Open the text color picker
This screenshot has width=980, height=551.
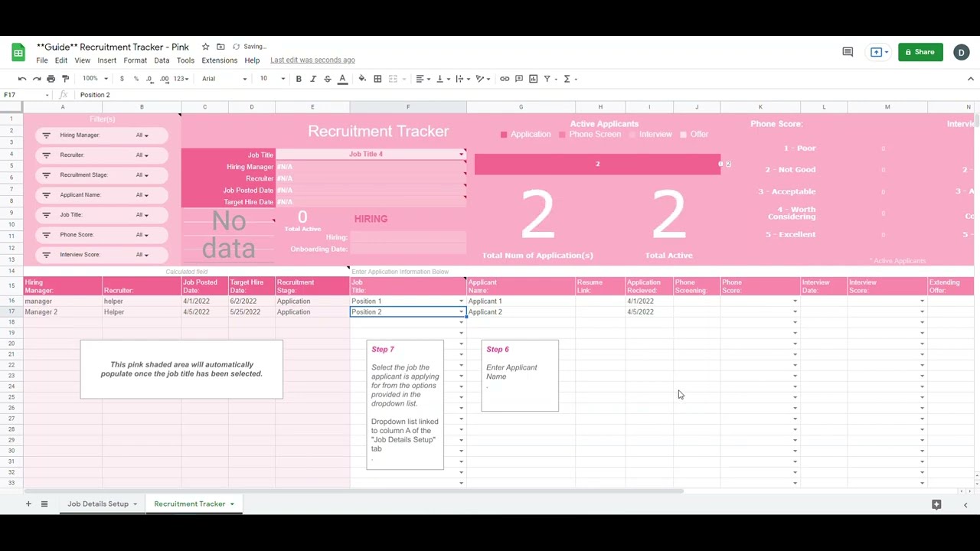pos(342,79)
